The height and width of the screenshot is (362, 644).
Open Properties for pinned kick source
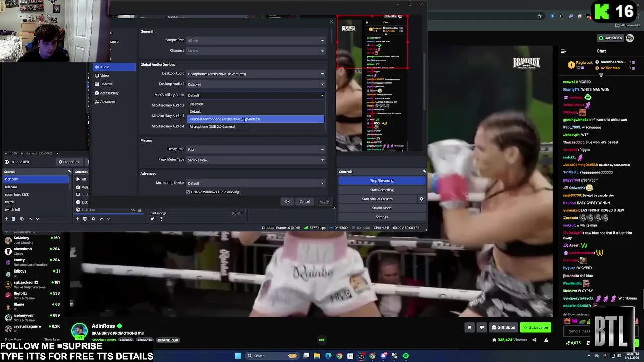pos(69,162)
